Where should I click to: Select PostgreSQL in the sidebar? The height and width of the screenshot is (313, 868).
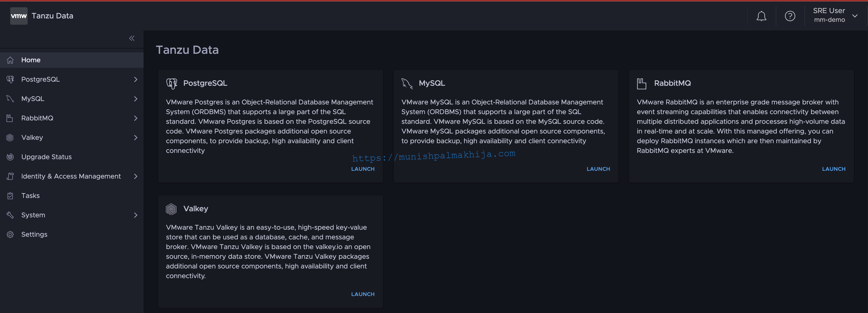tap(72, 79)
